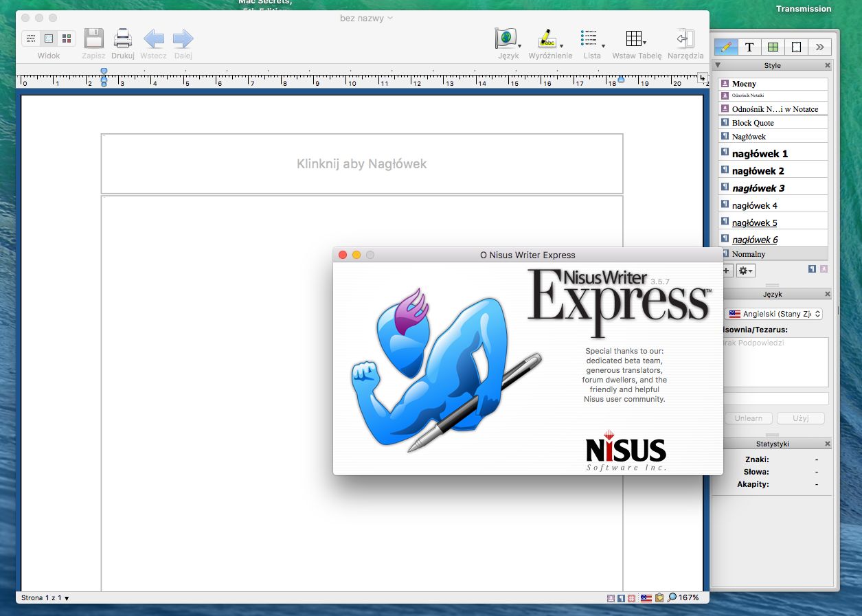Click the Wstecz back arrow

pos(154,38)
